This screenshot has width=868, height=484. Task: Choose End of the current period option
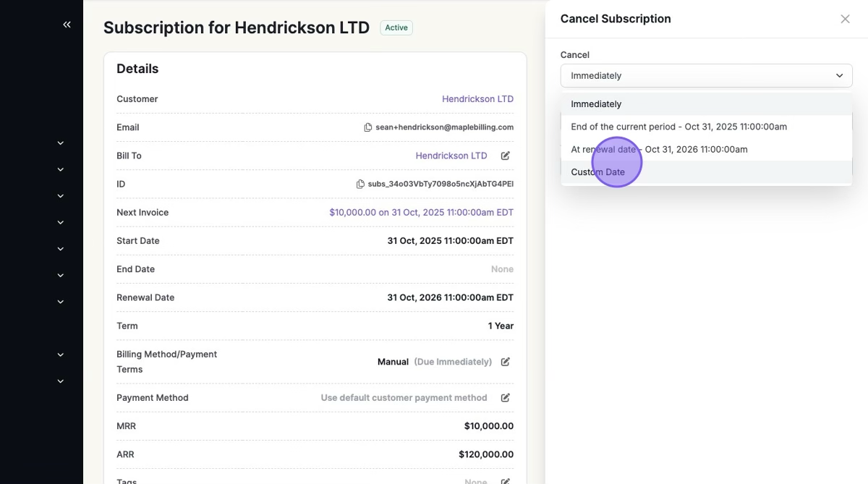tap(678, 127)
